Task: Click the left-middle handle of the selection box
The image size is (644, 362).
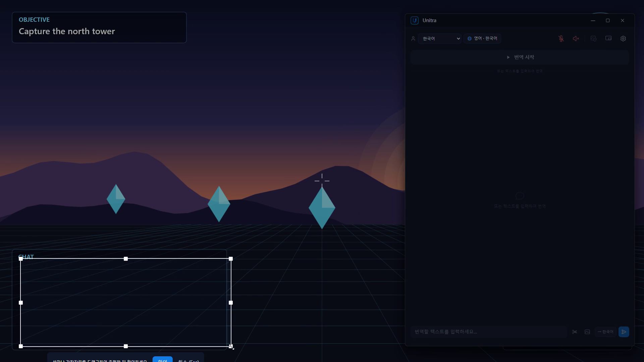Action: tap(21, 303)
